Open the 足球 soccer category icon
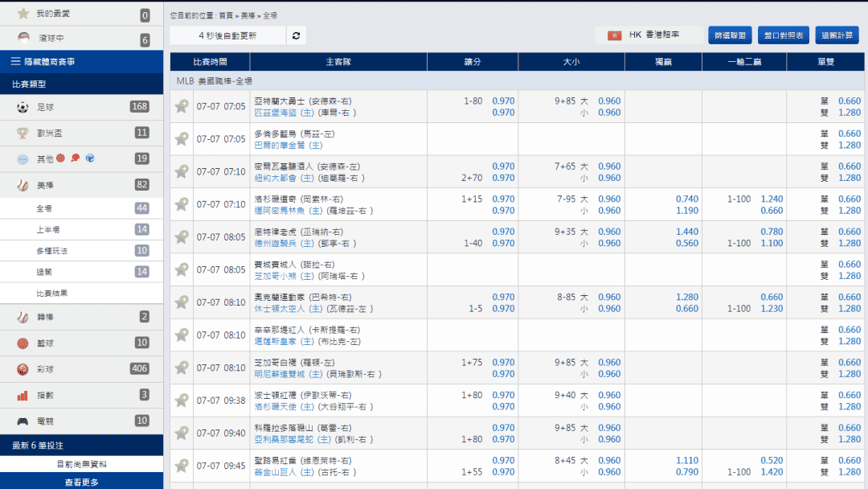This screenshot has height=489, width=868. [x=23, y=108]
